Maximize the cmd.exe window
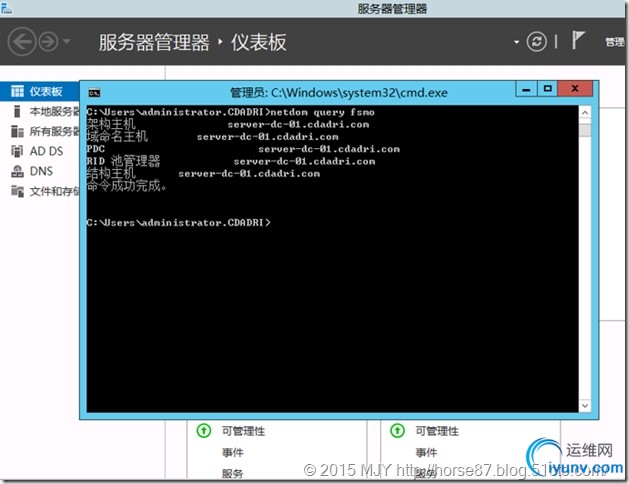 coord(547,89)
